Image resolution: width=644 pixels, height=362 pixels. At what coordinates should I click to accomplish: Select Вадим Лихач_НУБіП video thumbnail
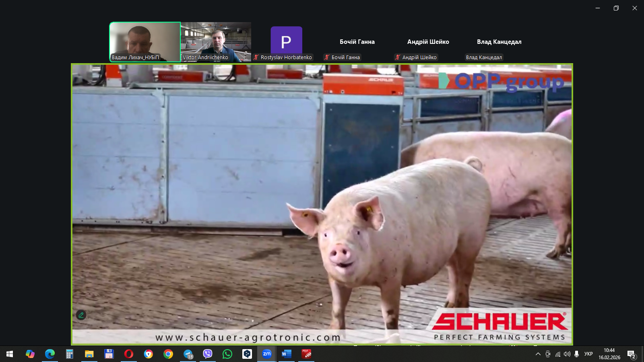(x=145, y=42)
